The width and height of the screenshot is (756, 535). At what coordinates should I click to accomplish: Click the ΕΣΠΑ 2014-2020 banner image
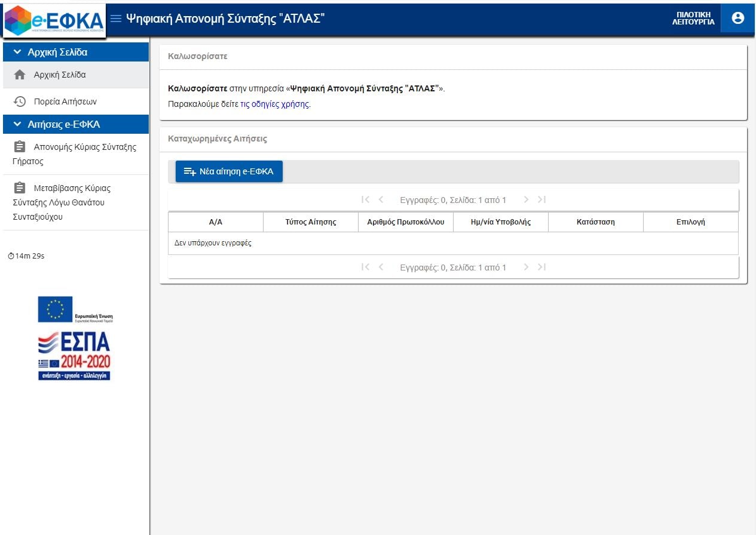[x=75, y=356]
